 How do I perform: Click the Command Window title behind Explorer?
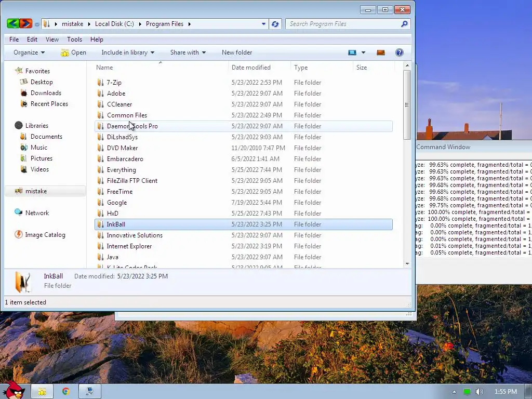click(x=443, y=147)
